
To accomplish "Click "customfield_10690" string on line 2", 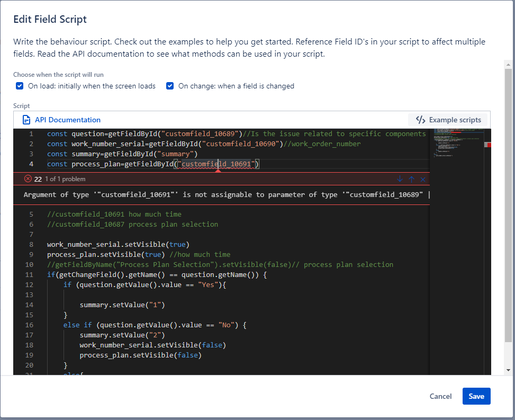I will 241,144.
